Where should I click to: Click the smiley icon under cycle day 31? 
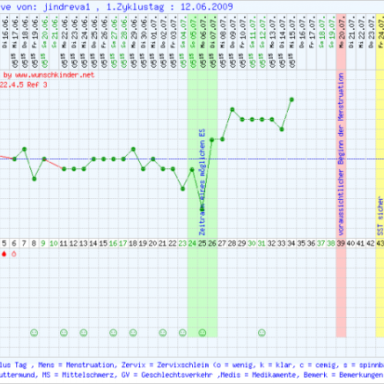pos(262,332)
